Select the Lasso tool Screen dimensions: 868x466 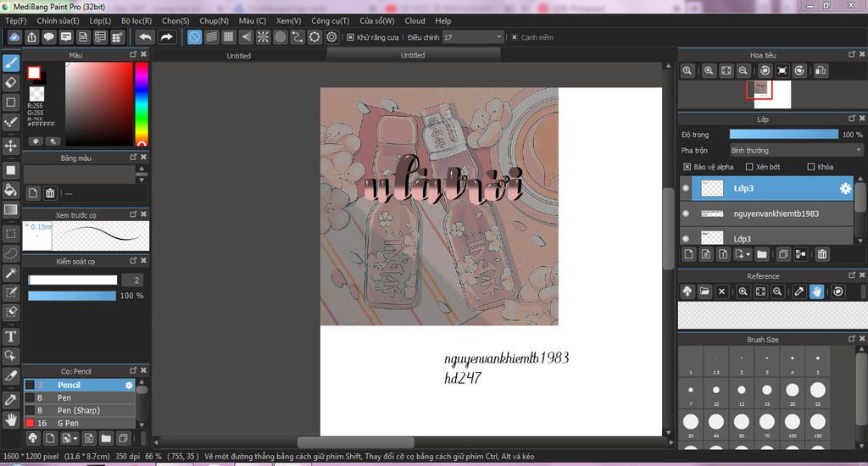pos(11,253)
